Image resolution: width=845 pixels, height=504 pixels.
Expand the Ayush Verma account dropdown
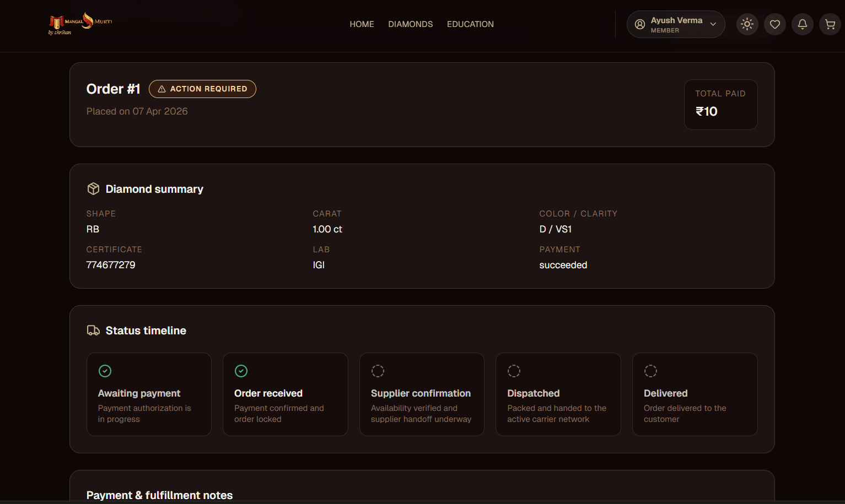tap(713, 24)
